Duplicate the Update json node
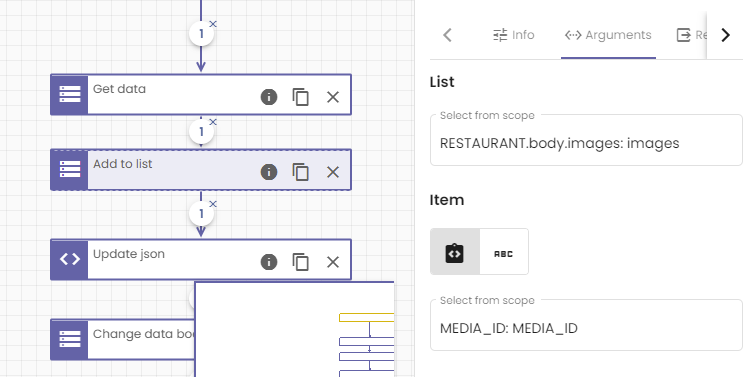Screen dimensions: 753x377 pos(301,262)
